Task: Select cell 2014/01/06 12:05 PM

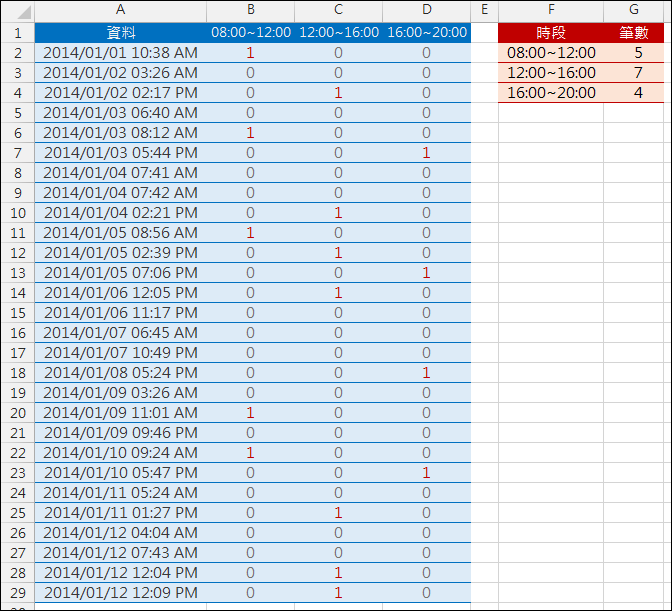Action: 120,293
